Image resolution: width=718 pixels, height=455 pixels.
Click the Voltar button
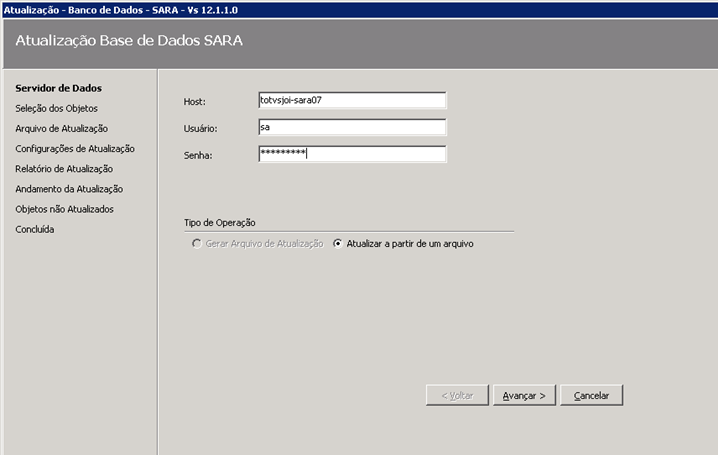coord(457,395)
